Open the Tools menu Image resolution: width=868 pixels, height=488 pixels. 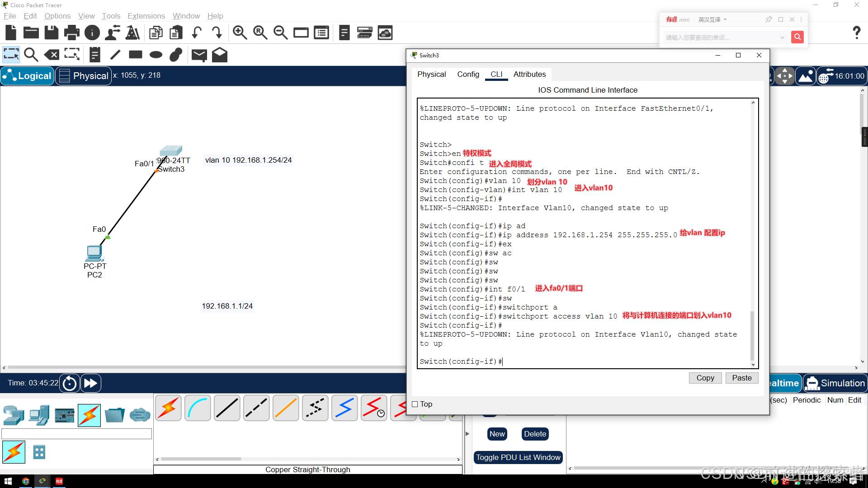(111, 16)
